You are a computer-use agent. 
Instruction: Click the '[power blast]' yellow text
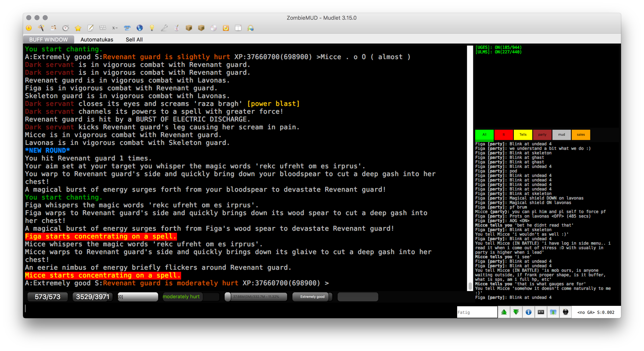[273, 104]
